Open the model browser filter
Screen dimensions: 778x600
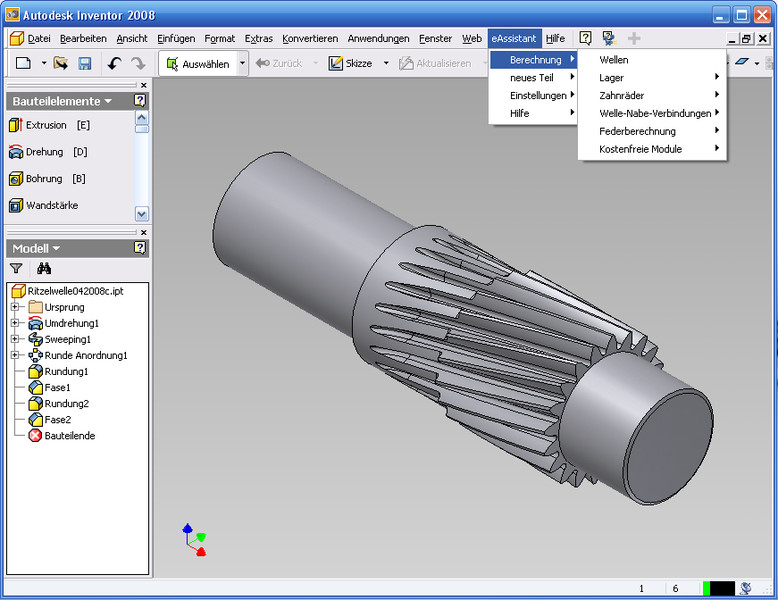[x=17, y=268]
